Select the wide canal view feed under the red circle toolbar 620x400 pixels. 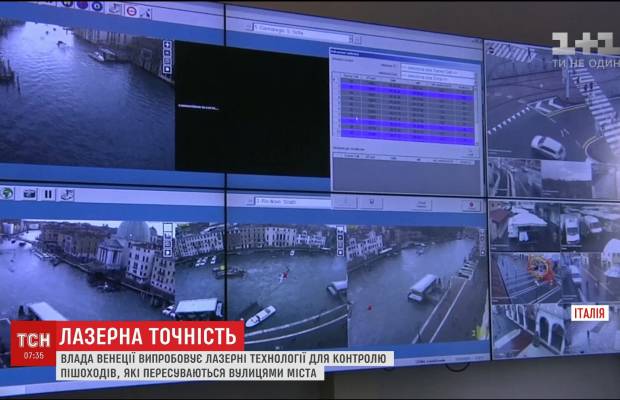(87, 93)
